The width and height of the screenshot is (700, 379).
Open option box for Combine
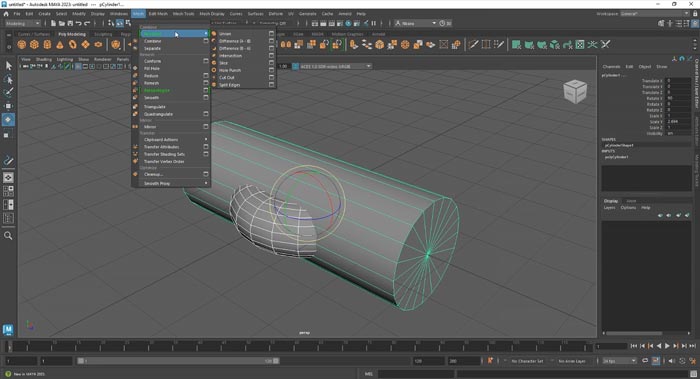(206, 41)
